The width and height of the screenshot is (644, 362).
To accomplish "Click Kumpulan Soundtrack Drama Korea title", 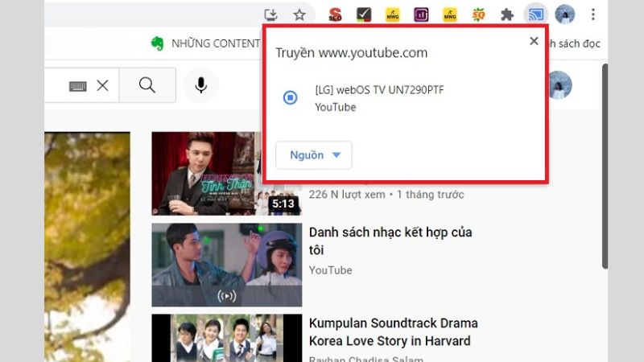I will point(394,332).
